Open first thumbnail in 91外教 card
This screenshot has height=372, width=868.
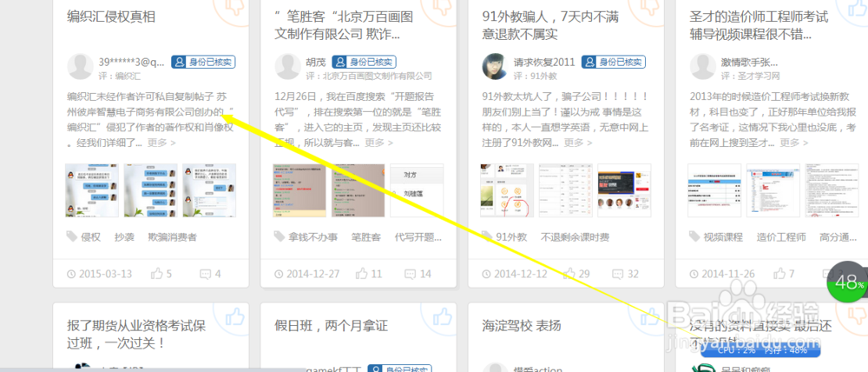point(507,190)
